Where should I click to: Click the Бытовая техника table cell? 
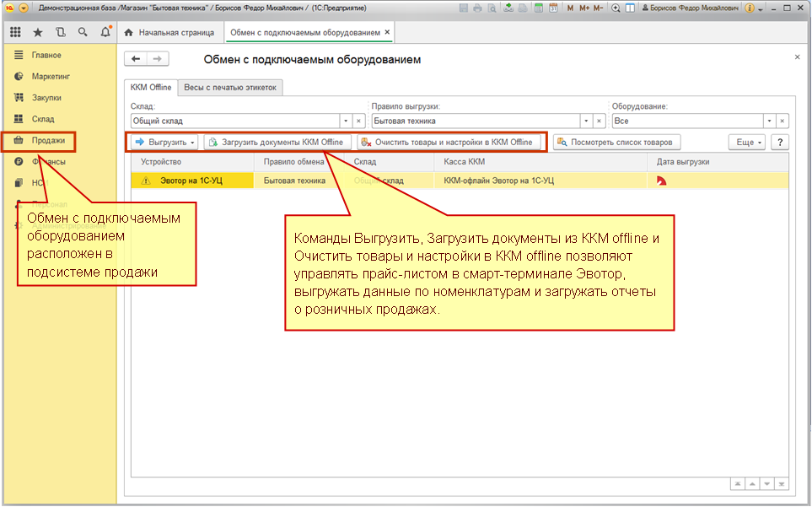[x=299, y=181]
